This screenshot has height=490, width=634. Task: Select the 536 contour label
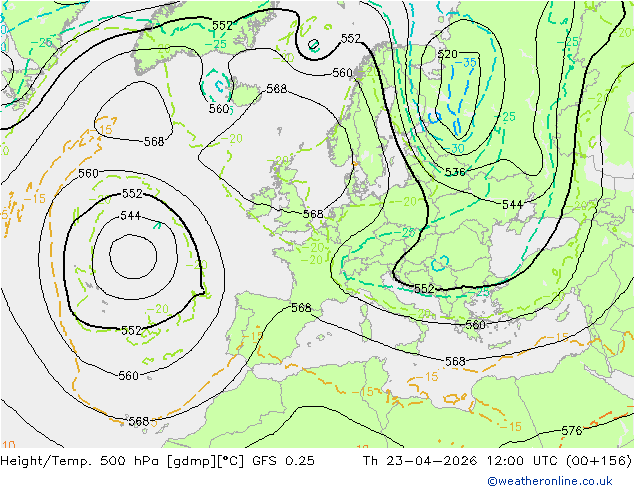click(x=455, y=172)
